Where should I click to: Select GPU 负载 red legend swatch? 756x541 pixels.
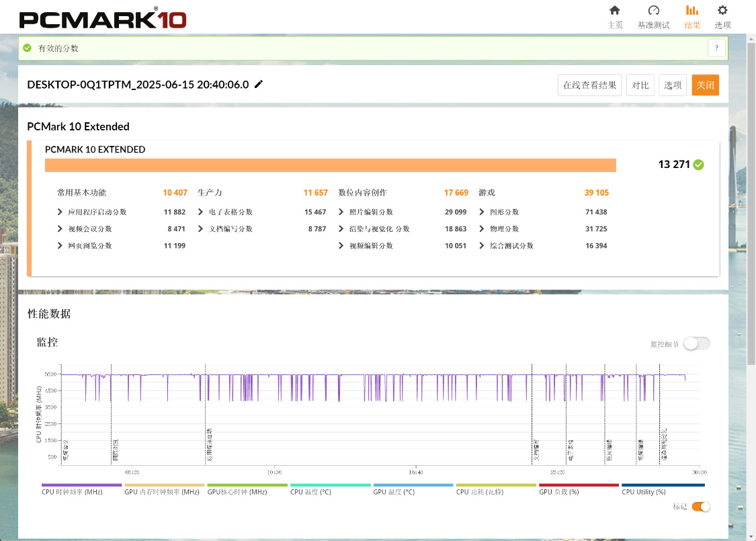click(579, 485)
